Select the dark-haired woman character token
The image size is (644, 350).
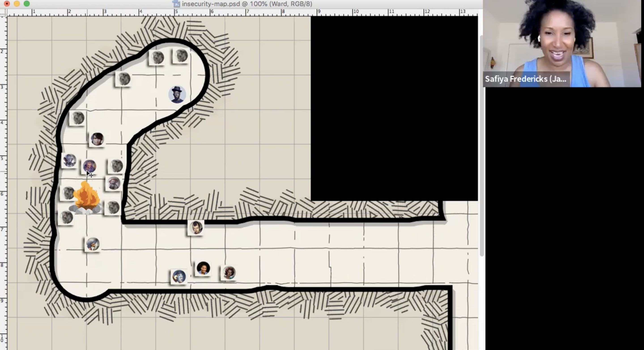click(x=97, y=139)
